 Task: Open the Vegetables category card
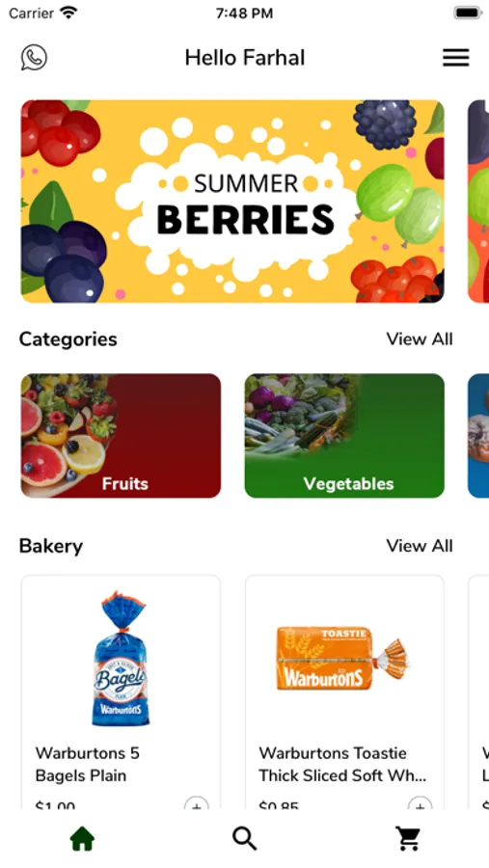point(344,436)
